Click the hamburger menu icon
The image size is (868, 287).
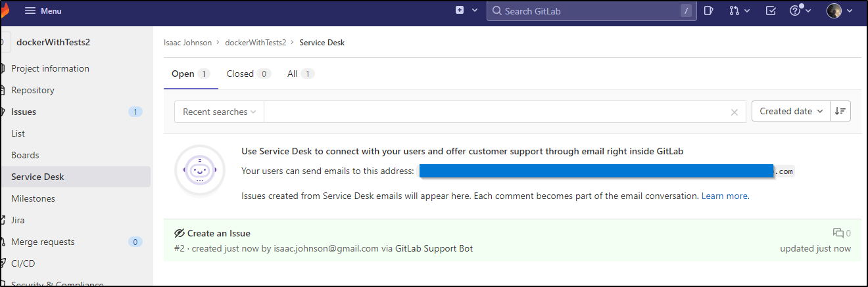click(30, 11)
